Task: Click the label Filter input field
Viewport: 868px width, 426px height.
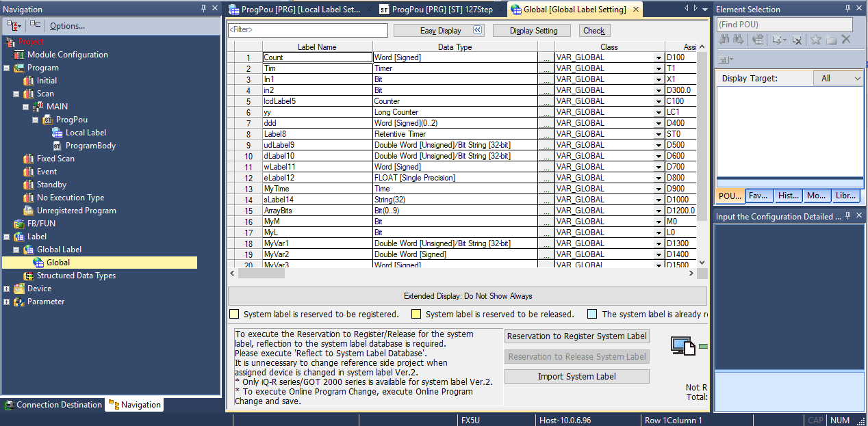Action: pos(308,31)
